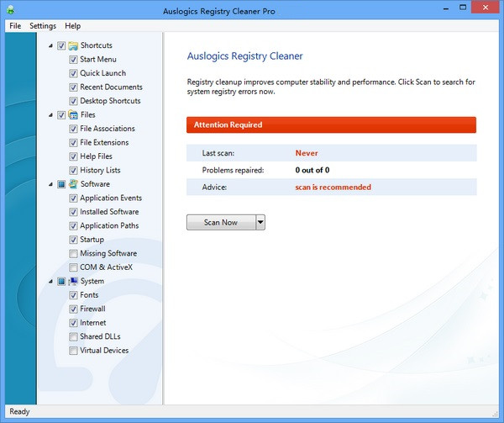Enable the Virtual Devices checkbox
The height and width of the screenshot is (423, 504).
pos(73,351)
